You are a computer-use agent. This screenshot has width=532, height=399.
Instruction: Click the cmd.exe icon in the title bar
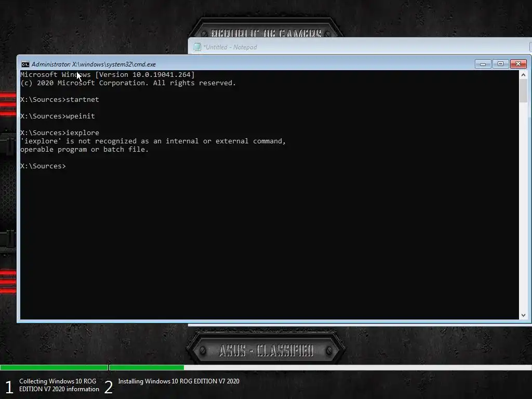(x=25, y=64)
